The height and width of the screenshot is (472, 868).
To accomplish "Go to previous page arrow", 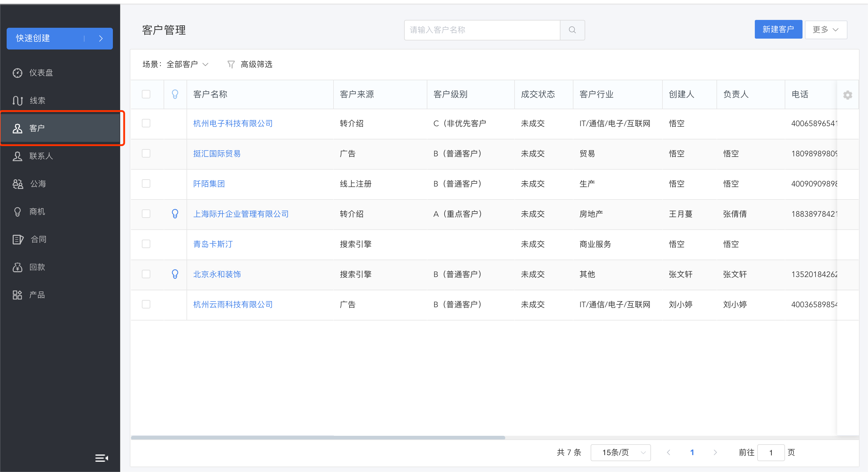I will 669,452.
